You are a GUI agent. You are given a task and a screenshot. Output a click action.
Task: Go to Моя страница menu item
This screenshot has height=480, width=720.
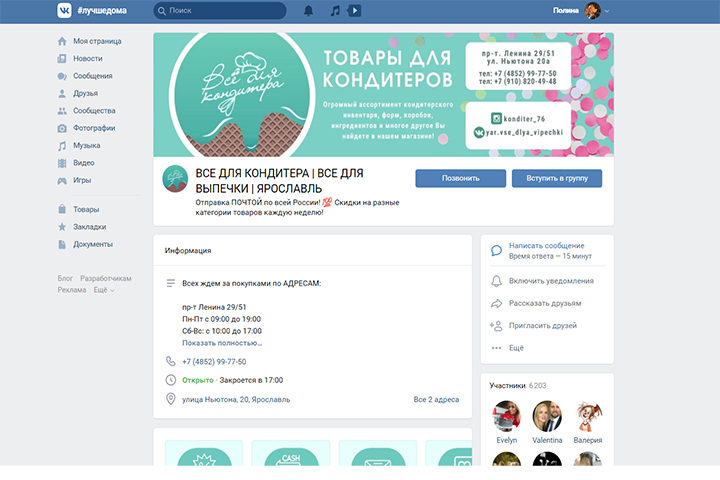(x=97, y=41)
